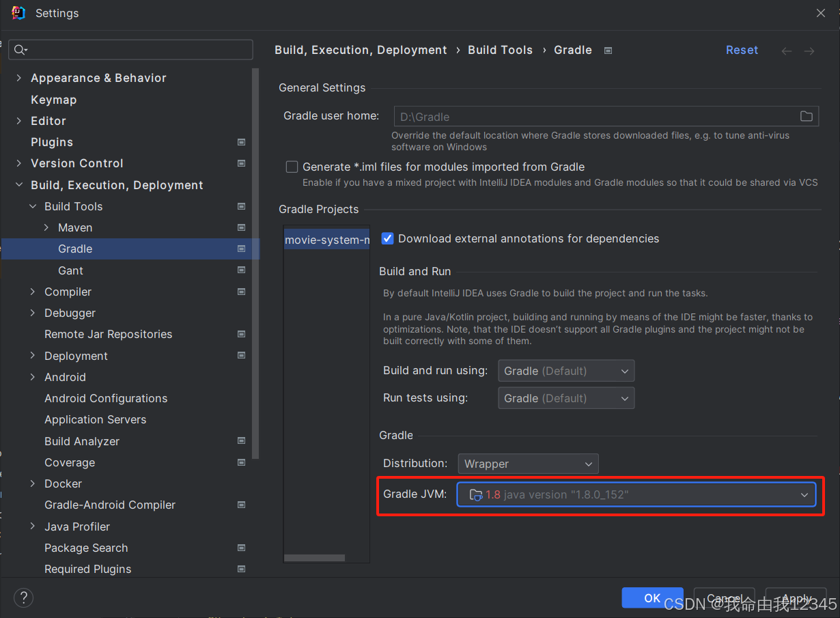Click the settings icon next to Gradle breadcrumb
Viewport: 840px width, 618px height.
[x=607, y=49]
